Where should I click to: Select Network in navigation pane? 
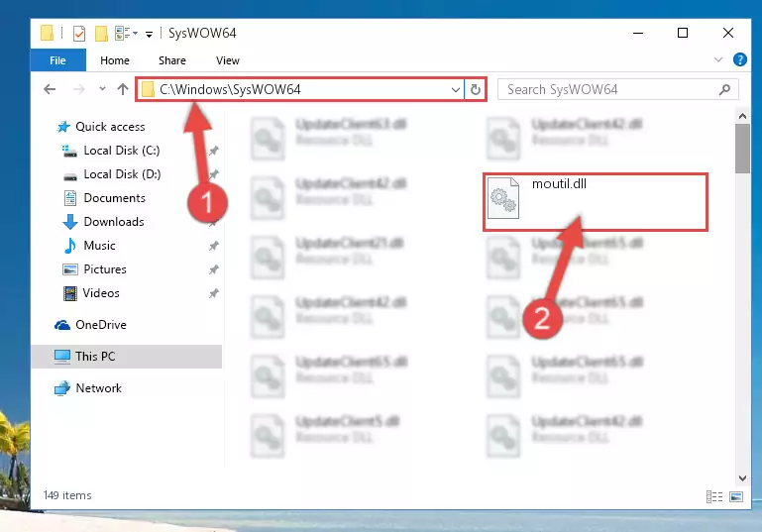pyautogui.click(x=98, y=387)
